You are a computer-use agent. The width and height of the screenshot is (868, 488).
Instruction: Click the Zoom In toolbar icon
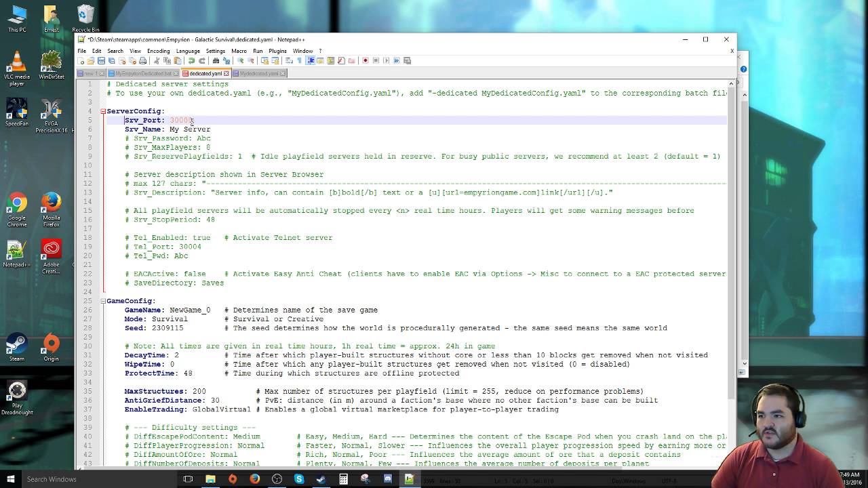tap(240, 60)
